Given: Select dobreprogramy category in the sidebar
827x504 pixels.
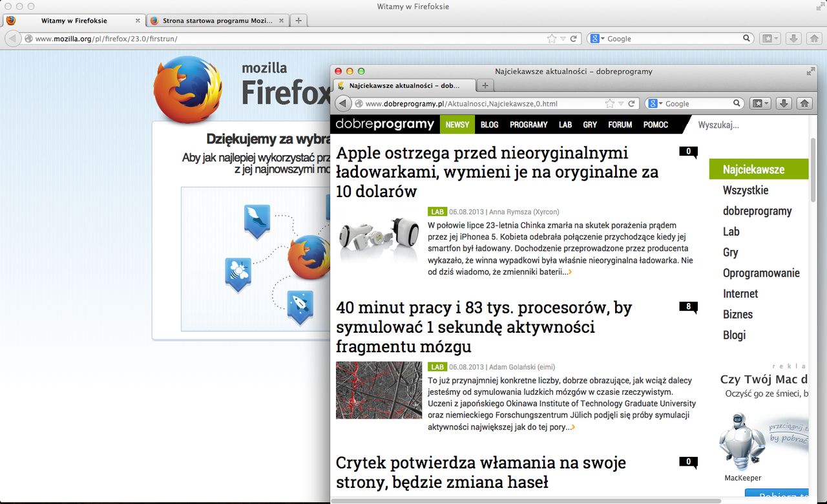Looking at the screenshot, I should pyautogui.click(x=757, y=211).
